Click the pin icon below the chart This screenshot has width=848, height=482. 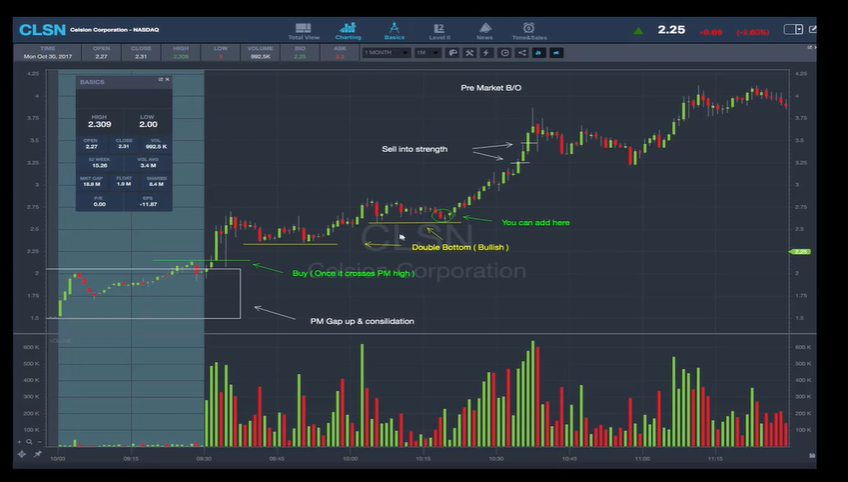tap(37, 454)
